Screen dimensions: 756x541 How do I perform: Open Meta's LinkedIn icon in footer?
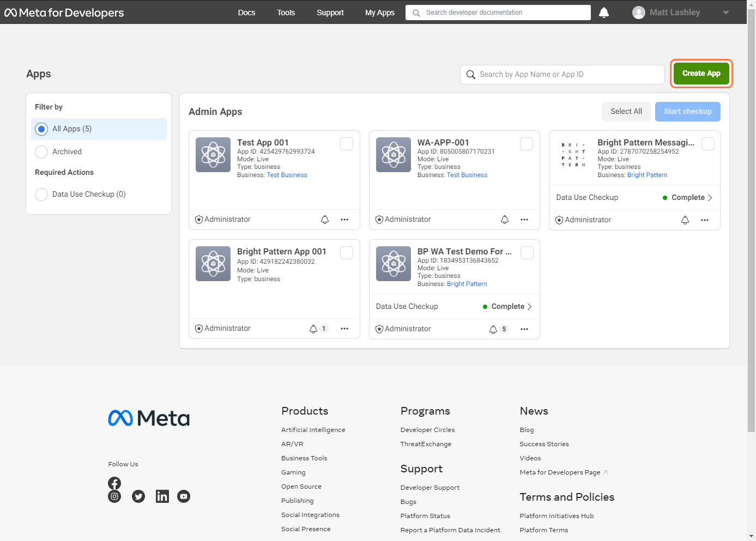pyautogui.click(x=162, y=496)
